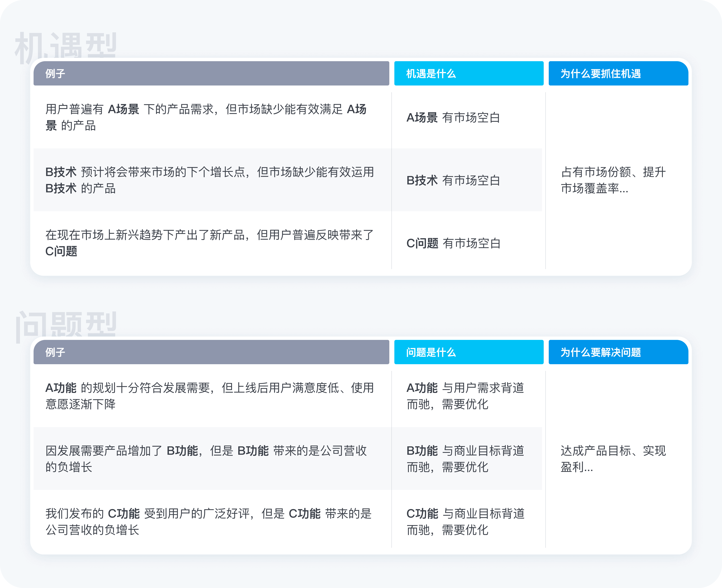Click the B技术 有市场空白 cell
The width and height of the screenshot is (722, 588).
tap(453, 180)
